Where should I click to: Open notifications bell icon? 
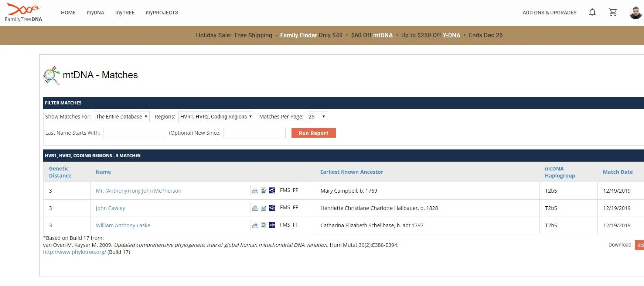pos(592,13)
